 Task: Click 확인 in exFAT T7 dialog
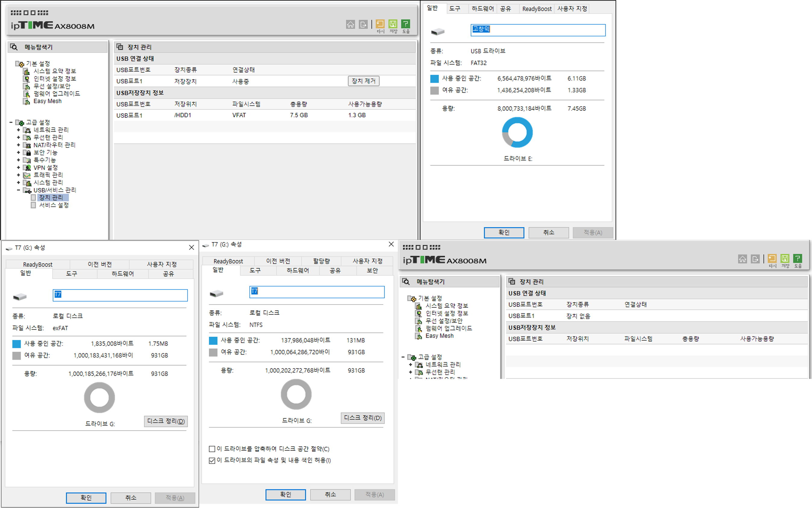tap(86, 498)
